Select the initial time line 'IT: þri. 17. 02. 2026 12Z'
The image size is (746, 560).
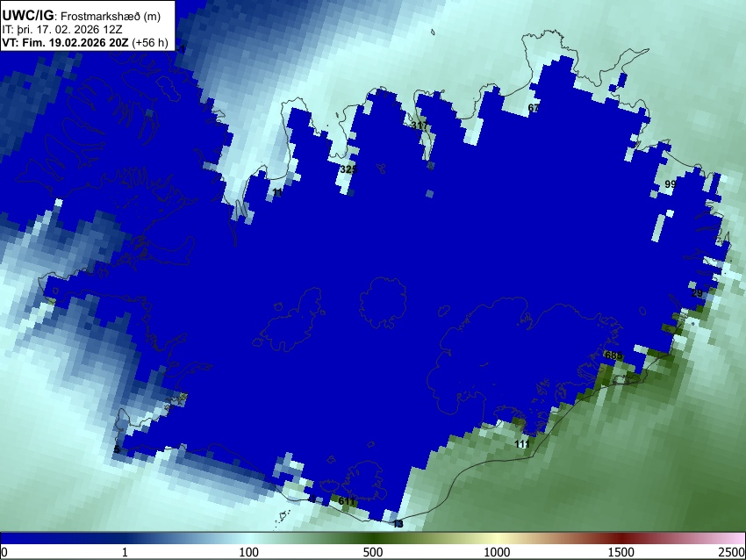[x=61, y=30]
